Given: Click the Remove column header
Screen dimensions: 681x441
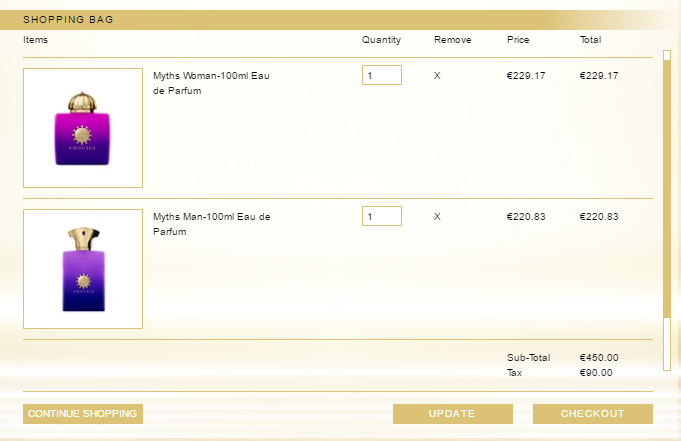Looking at the screenshot, I should (x=453, y=40).
